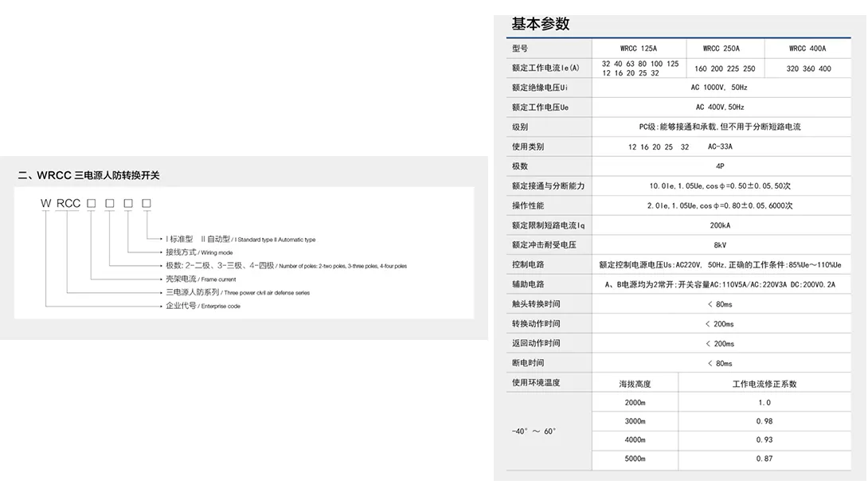Click the 2000m altitude cell
Image resolution: width=868 pixels, height=496 pixels.
(634, 401)
